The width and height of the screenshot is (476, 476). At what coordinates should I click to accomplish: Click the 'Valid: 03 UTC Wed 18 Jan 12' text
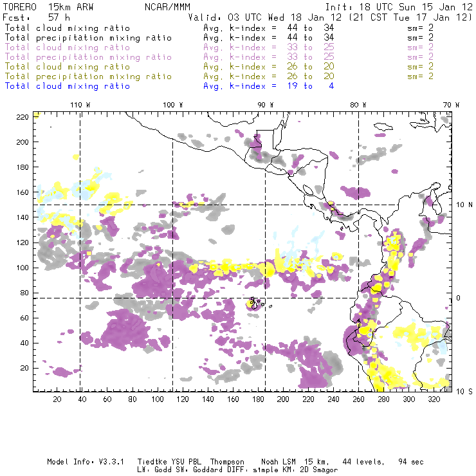pos(265,17)
